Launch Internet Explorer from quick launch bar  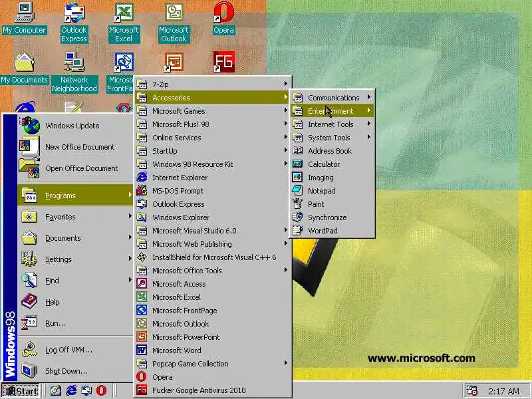pyautogui.click(x=71, y=391)
